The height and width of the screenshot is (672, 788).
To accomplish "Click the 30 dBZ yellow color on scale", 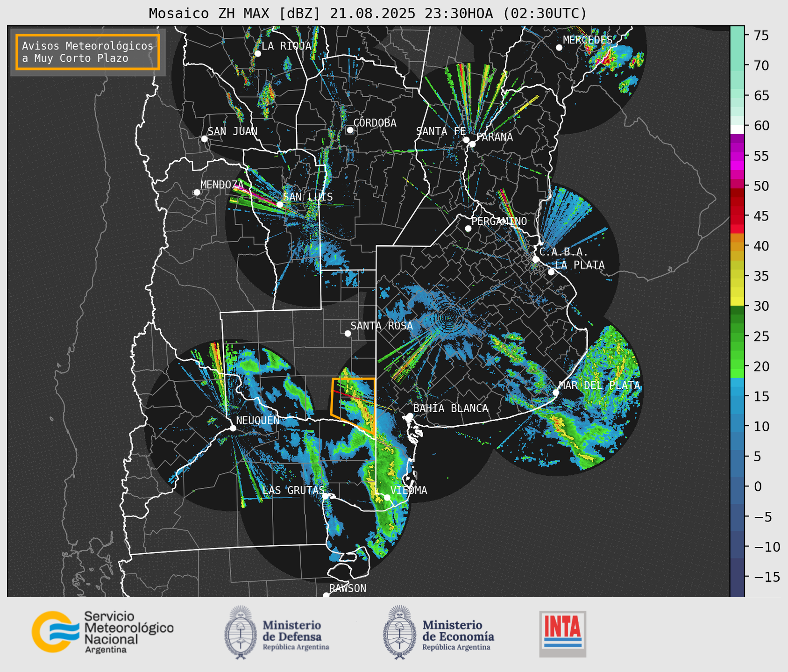I will [737, 302].
